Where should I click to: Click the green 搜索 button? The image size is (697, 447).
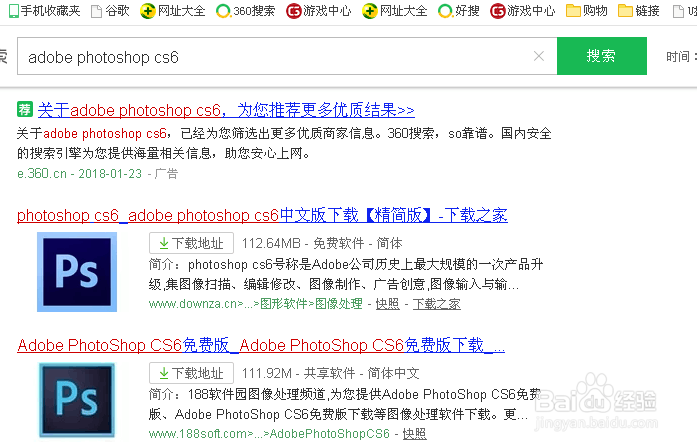point(601,56)
